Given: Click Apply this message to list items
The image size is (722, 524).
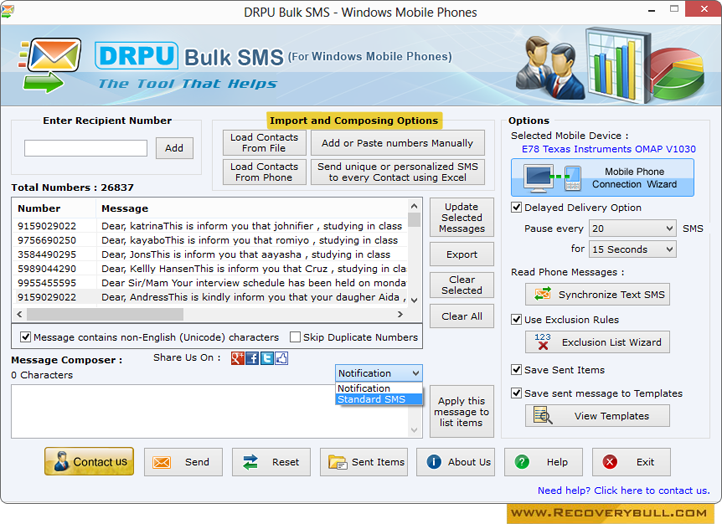Looking at the screenshot, I should (461, 412).
